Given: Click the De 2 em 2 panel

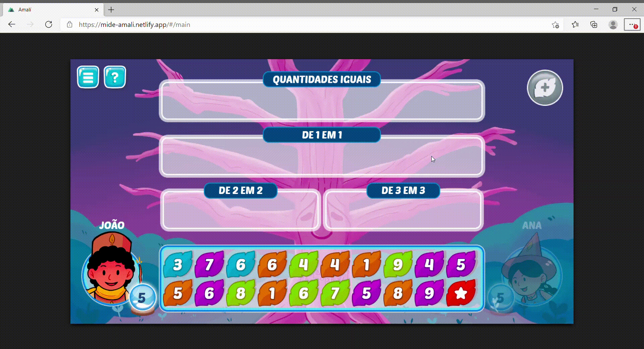Looking at the screenshot, I should [x=240, y=211].
